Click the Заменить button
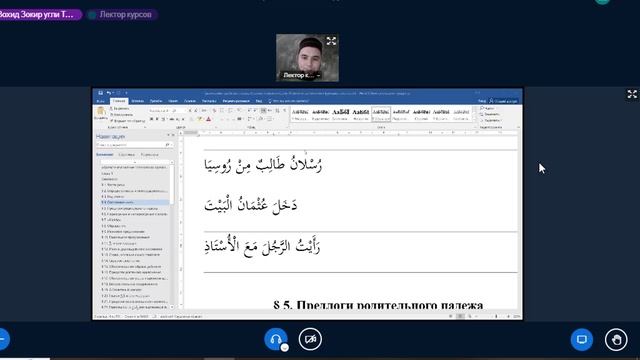 tap(491, 114)
